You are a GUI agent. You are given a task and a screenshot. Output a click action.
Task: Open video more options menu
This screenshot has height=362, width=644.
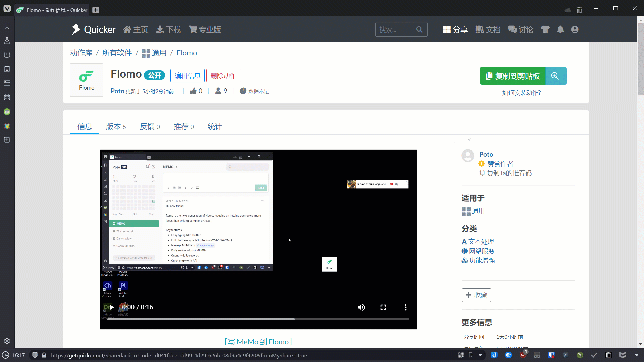(x=405, y=307)
